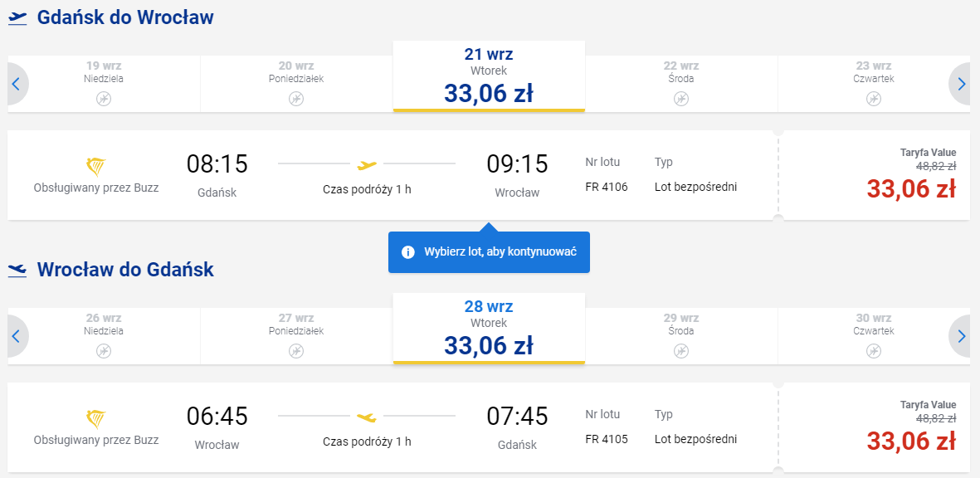This screenshot has height=478, width=980.
Task: Show later return dates with the right arrow
Action: click(x=961, y=336)
